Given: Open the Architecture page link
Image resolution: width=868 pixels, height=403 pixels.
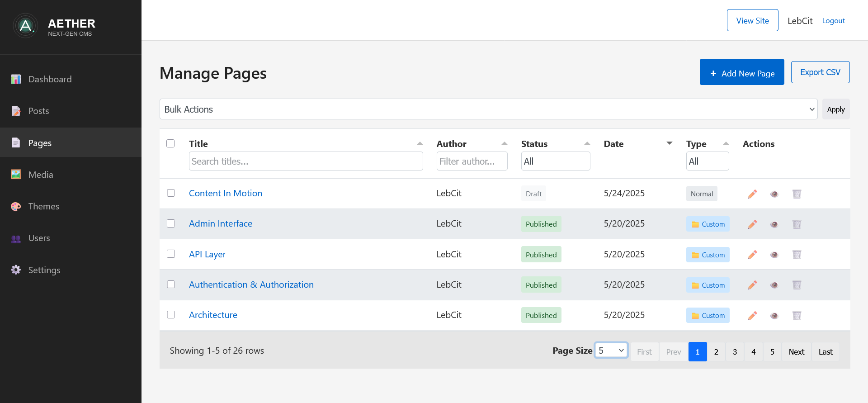Looking at the screenshot, I should (213, 315).
